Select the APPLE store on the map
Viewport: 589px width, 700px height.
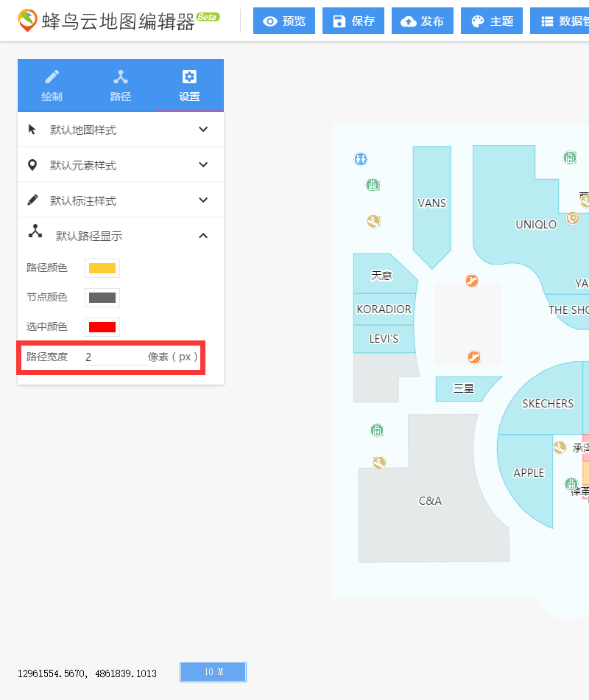pyautogui.click(x=529, y=473)
